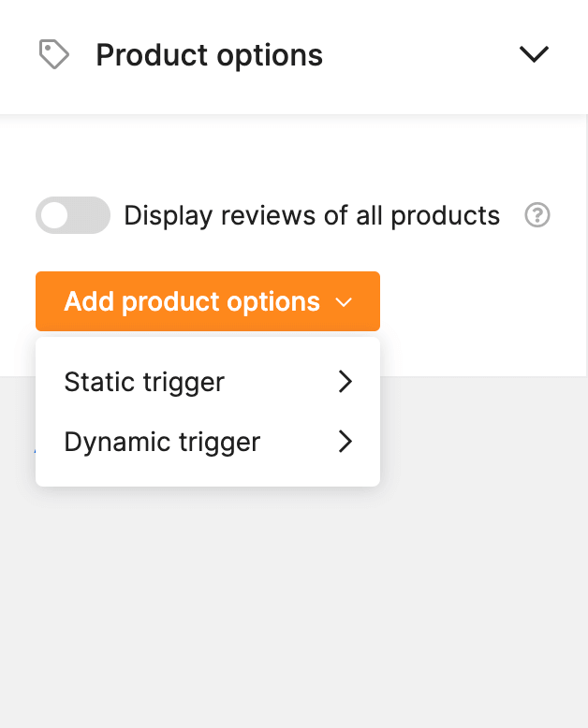588x728 pixels.
Task: Select Static trigger from the menu
Action: click(208, 382)
